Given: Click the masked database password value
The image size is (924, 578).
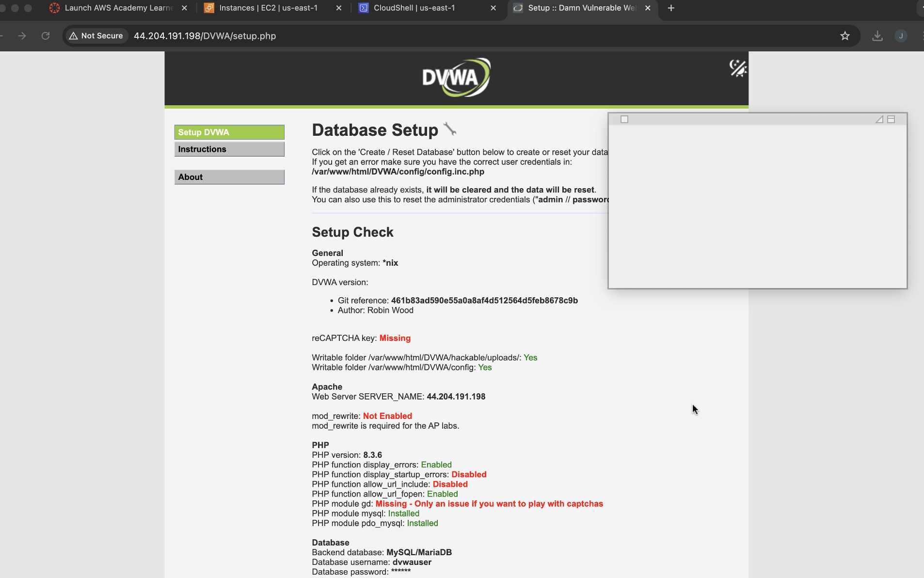Looking at the screenshot, I should click(x=400, y=571).
